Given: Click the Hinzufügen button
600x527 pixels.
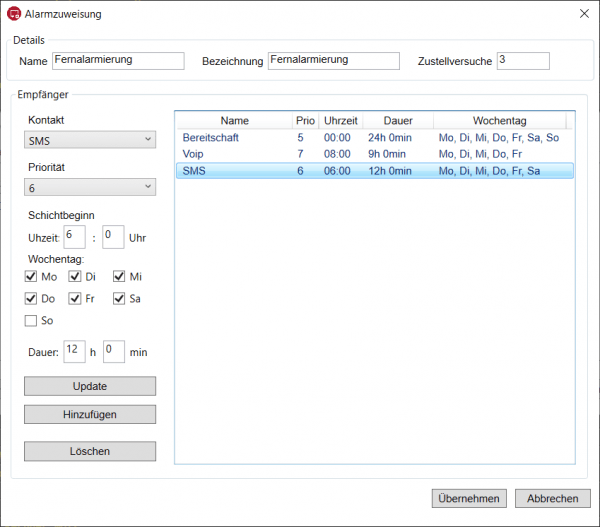Looking at the screenshot, I should pos(90,414).
